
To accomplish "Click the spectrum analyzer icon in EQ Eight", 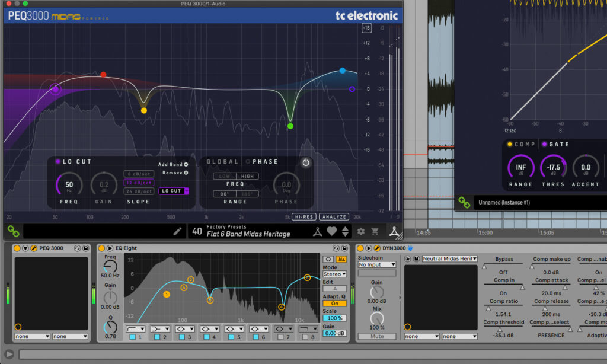I will (341, 259).
